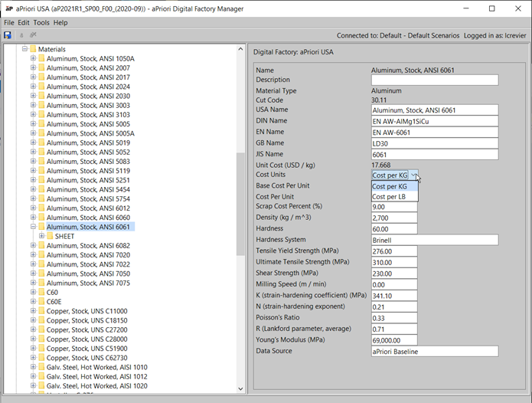Collapse the Materials tree node
532x403 pixels.
tap(24, 49)
